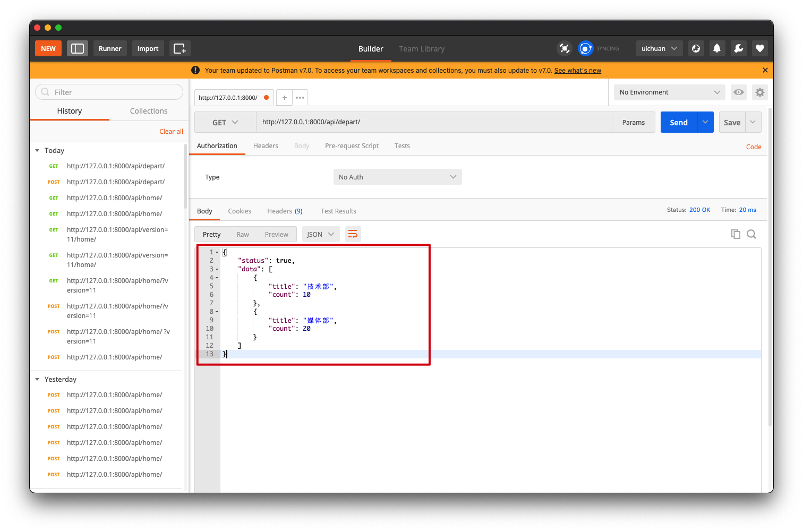Dismiss the orange update banner
Screen dimensions: 803x532
tap(765, 70)
